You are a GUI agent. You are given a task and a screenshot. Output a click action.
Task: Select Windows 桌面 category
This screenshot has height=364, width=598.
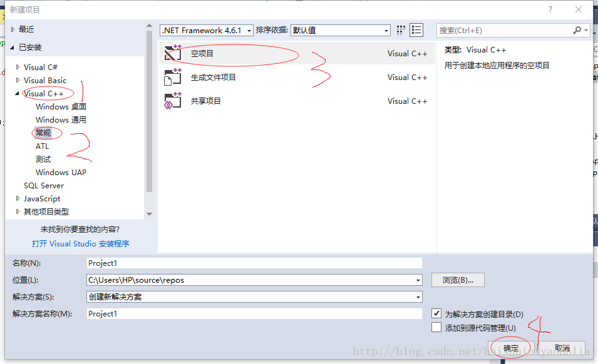click(61, 106)
